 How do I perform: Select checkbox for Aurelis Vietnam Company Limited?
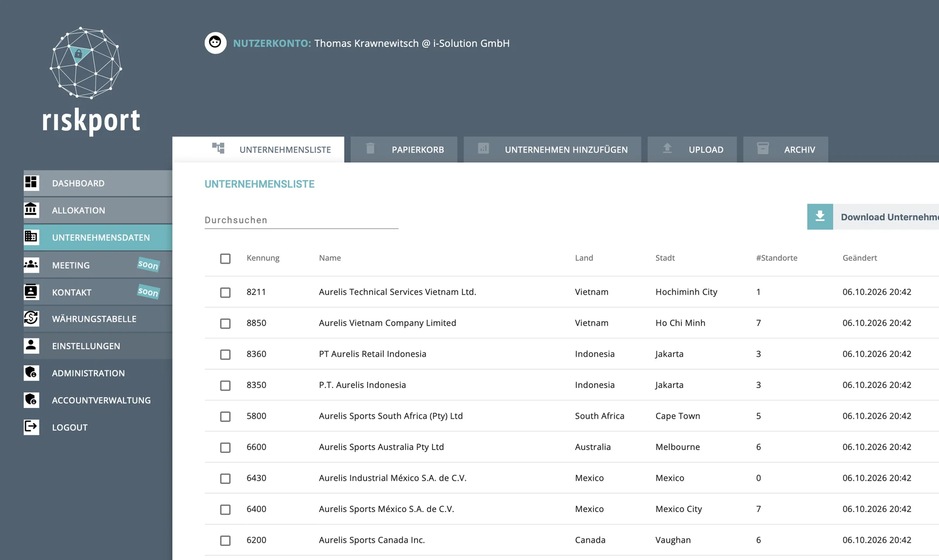(225, 323)
